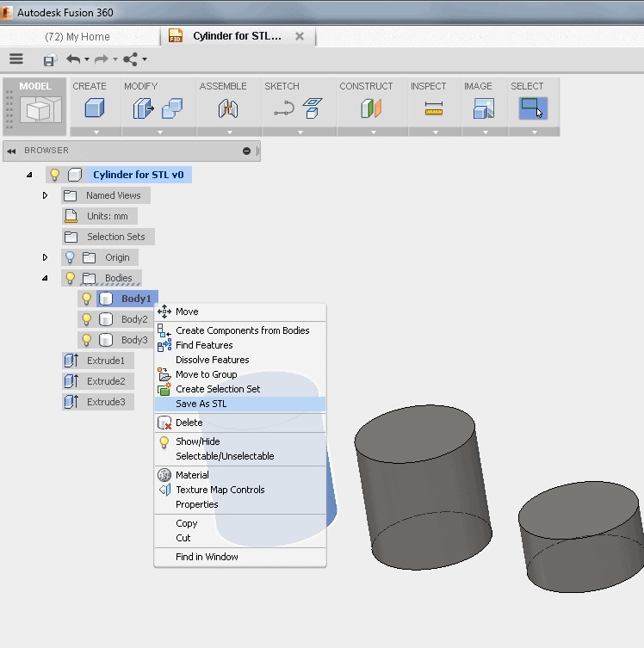Click the middle cylinder in the viewport
The width and height of the screenshot is (644, 648).
(x=423, y=488)
